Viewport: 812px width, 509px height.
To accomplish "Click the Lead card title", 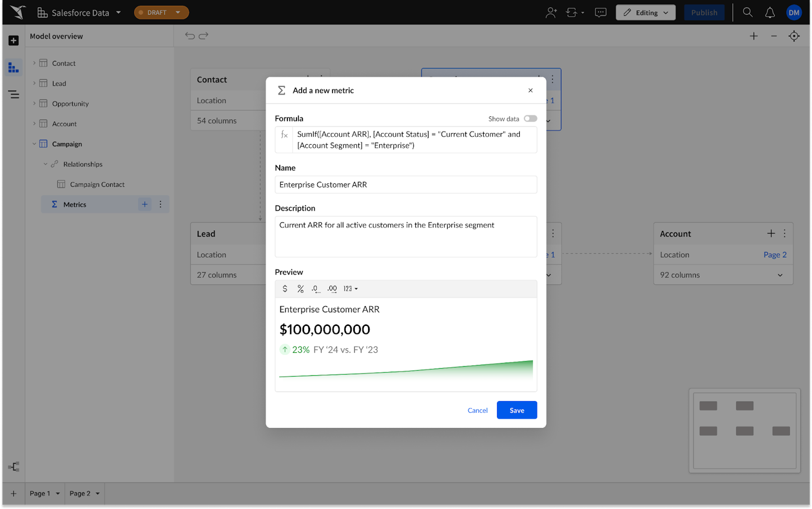I will [206, 234].
